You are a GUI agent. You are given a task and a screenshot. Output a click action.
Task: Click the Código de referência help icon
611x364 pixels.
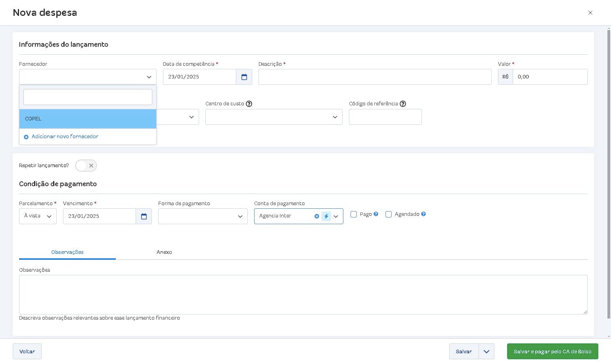403,104
